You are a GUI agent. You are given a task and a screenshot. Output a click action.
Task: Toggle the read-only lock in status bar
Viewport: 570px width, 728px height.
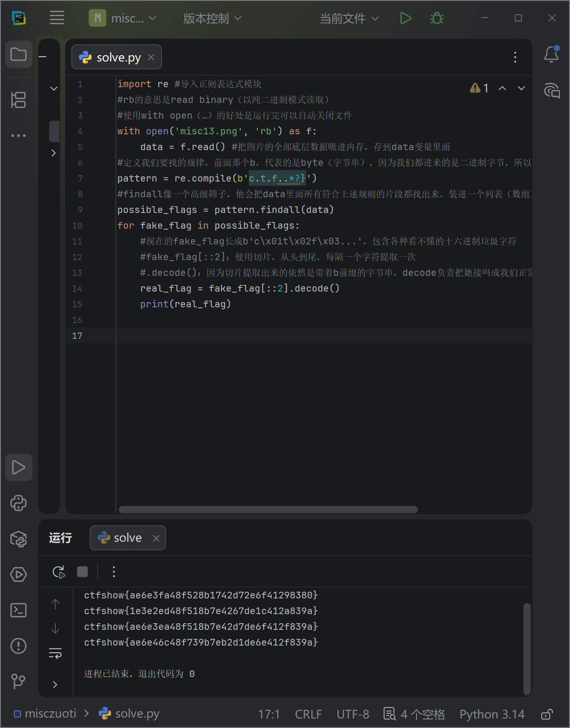[547, 714]
